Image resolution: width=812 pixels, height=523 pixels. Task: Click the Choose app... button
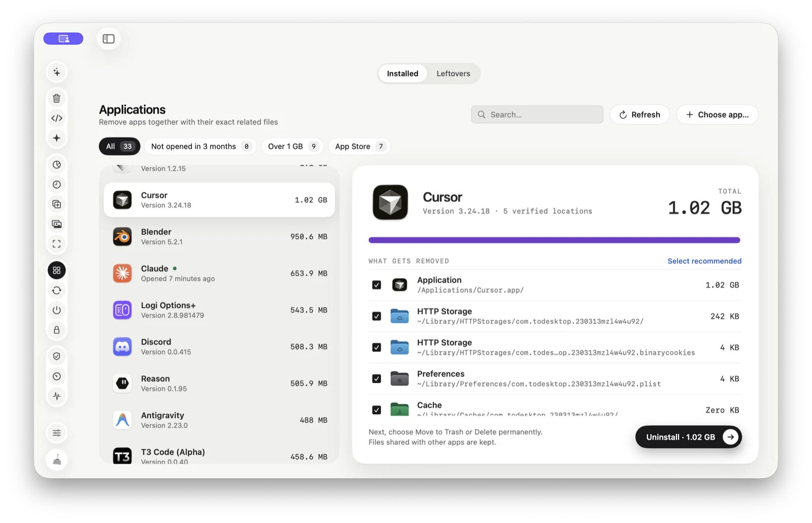[x=717, y=115]
